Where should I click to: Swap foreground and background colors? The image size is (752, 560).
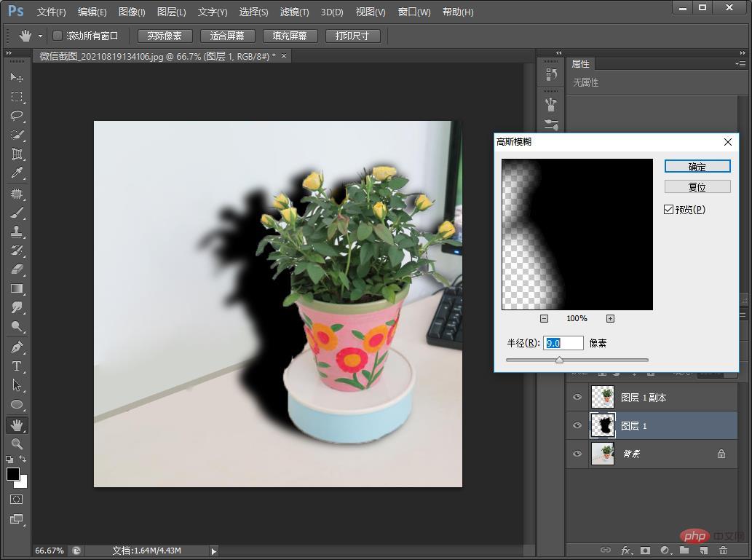(x=23, y=460)
